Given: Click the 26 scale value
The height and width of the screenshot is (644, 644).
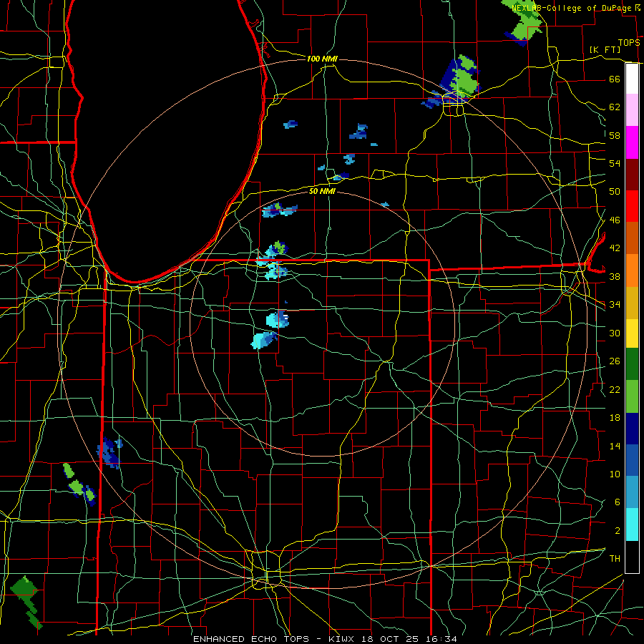Looking at the screenshot, I should click(x=615, y=361).
